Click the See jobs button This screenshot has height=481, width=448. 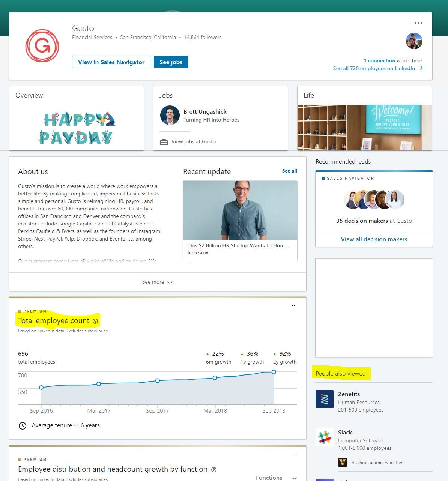click(171, 62)
